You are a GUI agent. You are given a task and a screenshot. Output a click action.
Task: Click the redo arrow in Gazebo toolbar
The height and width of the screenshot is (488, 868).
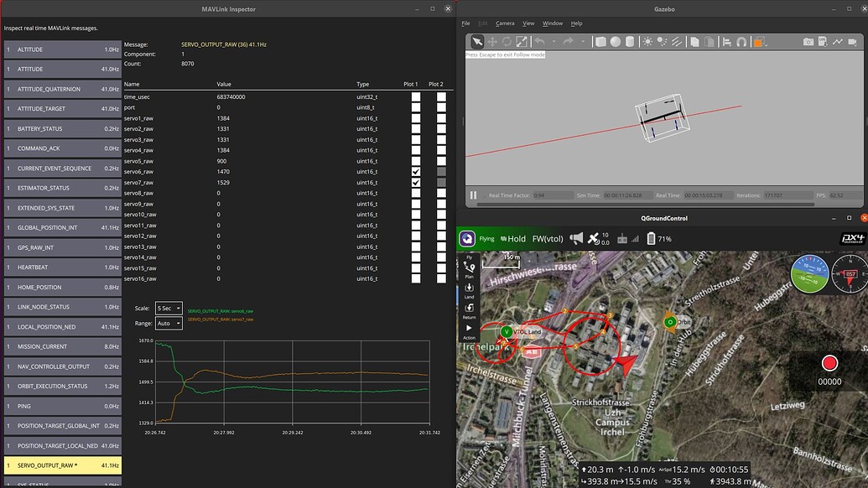[568, 41]
